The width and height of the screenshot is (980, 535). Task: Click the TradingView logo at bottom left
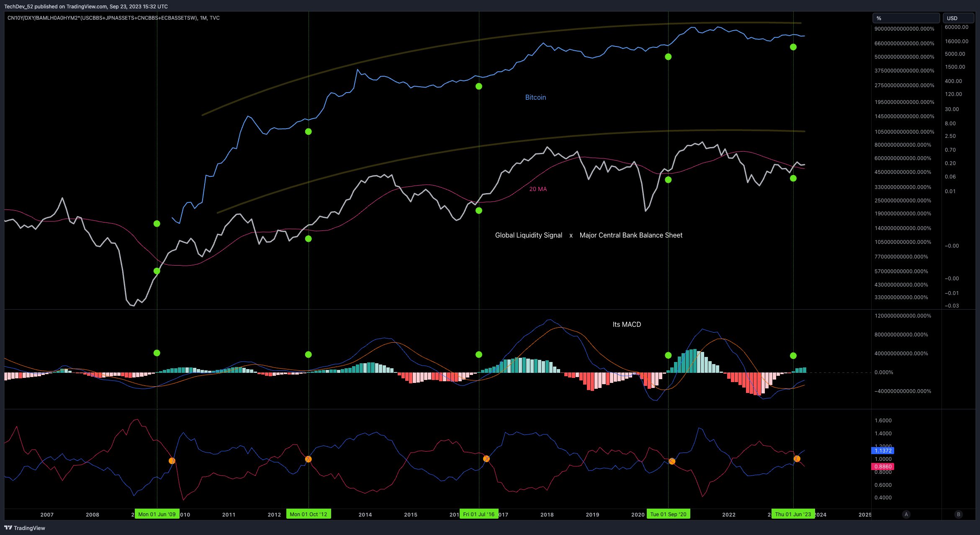24,528
